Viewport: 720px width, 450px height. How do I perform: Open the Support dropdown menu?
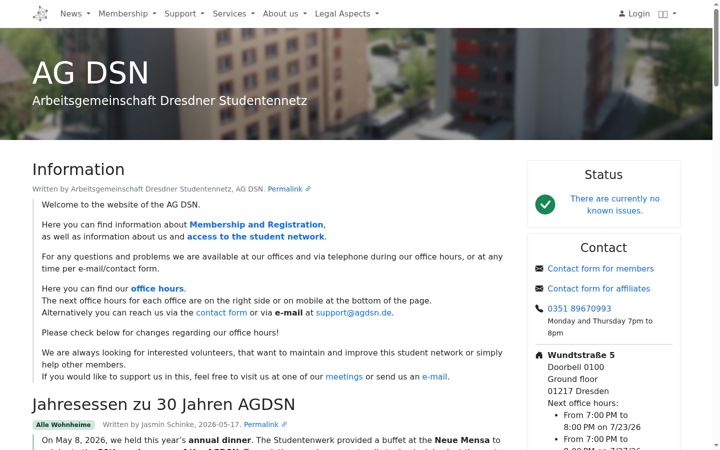point(184,14)
